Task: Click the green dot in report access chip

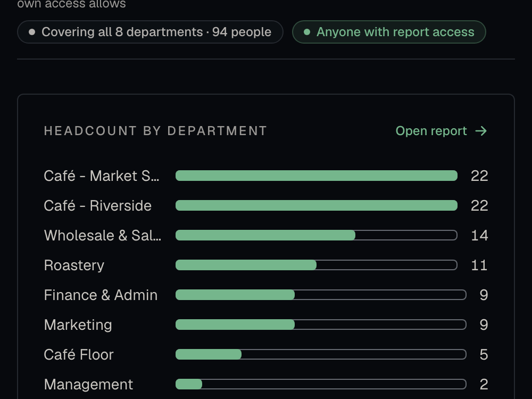Action: point(307,32)
